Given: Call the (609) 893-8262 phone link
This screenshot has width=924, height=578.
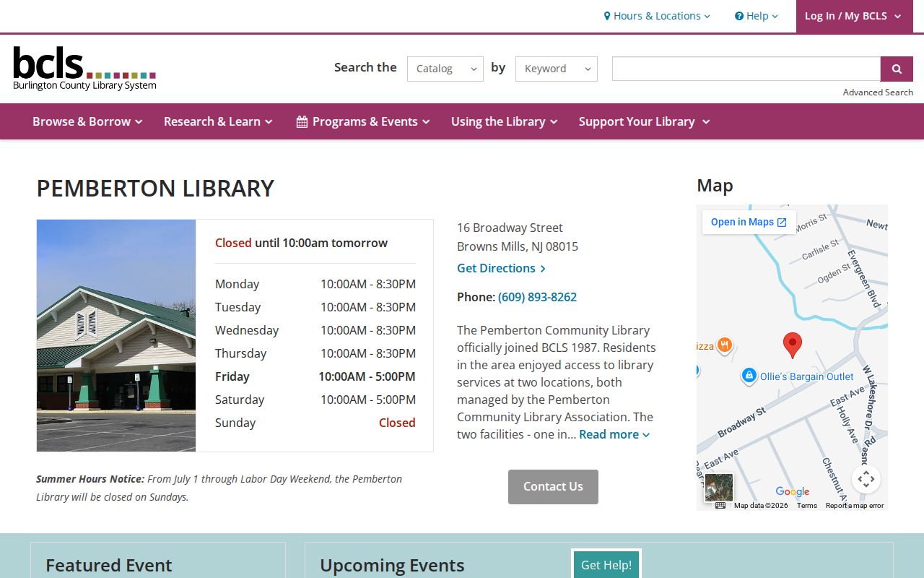Looking at the screenshot, I should pyautogui.click(x=537, y=297).
